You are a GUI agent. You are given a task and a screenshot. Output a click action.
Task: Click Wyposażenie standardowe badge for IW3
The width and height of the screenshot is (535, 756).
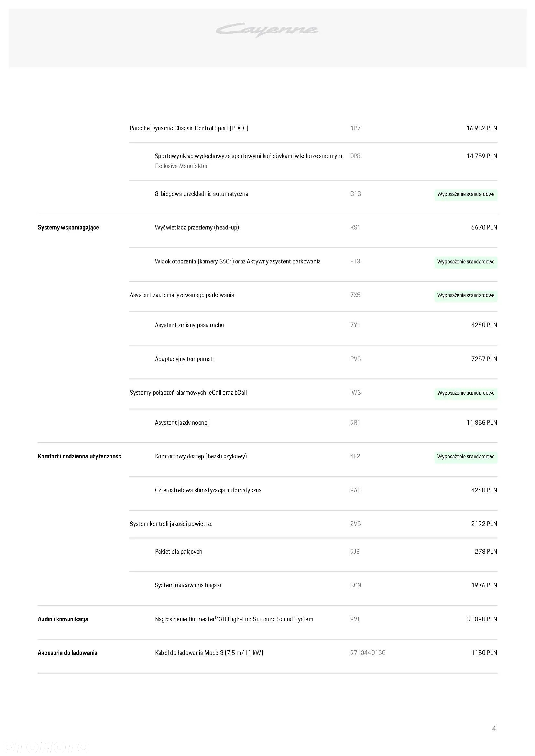(466, 393)
